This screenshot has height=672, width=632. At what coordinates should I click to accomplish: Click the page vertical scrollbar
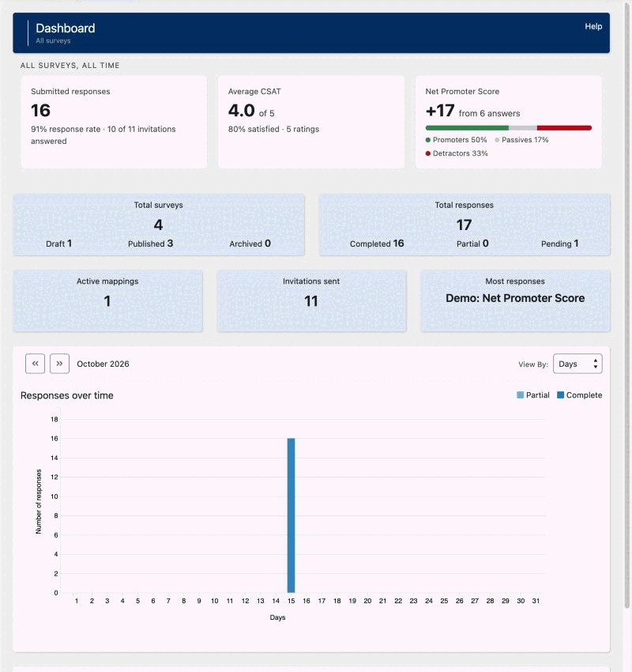[628, 304]
